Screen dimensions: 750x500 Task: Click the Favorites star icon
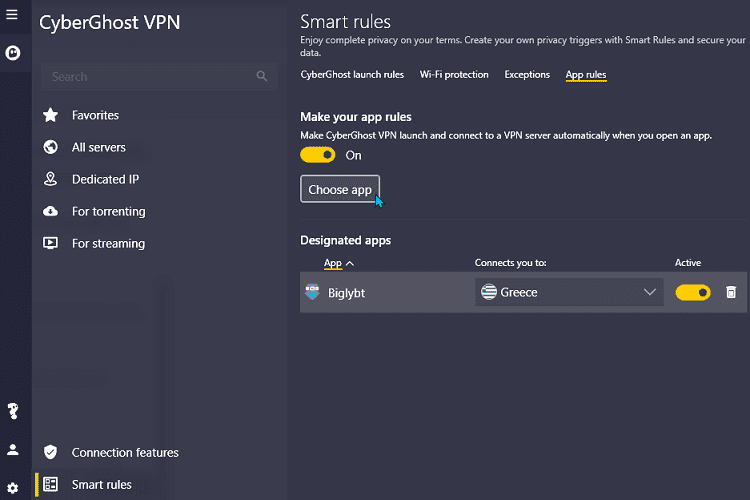point(50,115)
